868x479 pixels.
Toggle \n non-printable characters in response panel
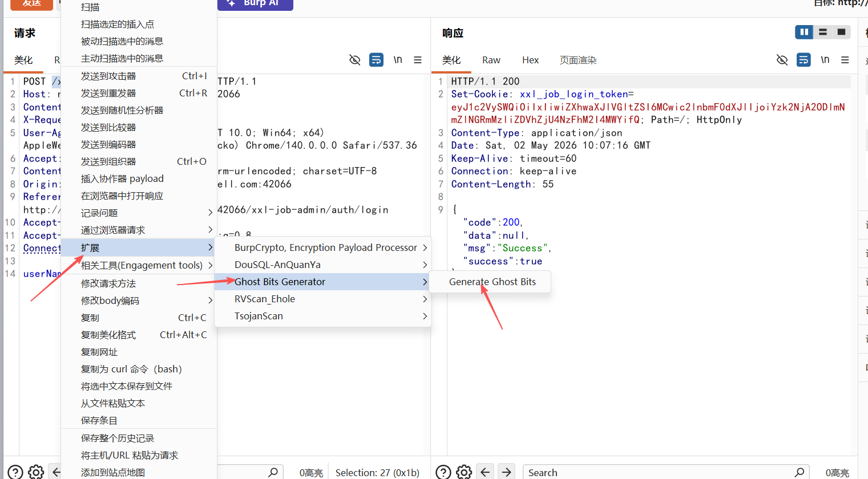point(825,60)
